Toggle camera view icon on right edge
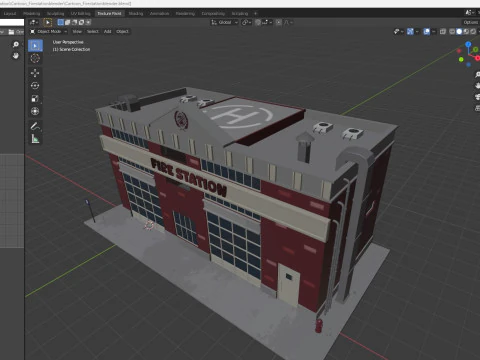This screenshot has width=480, height=360. 477,97
